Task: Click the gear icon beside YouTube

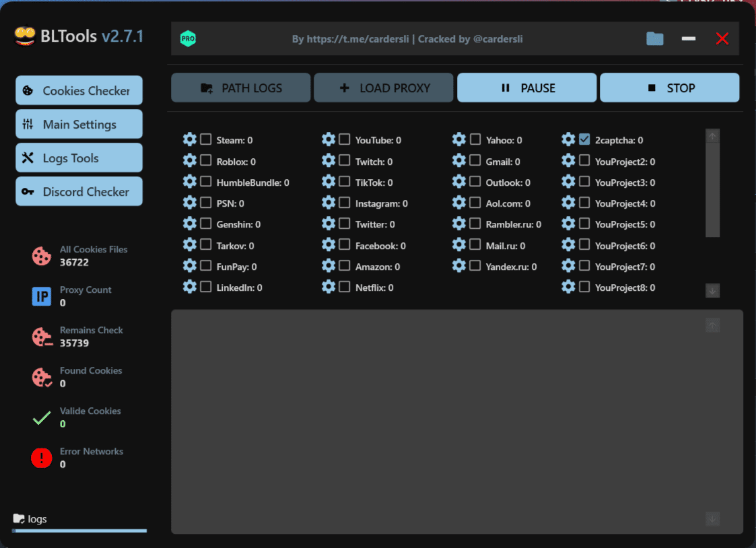Action: [x=329, y=140]
